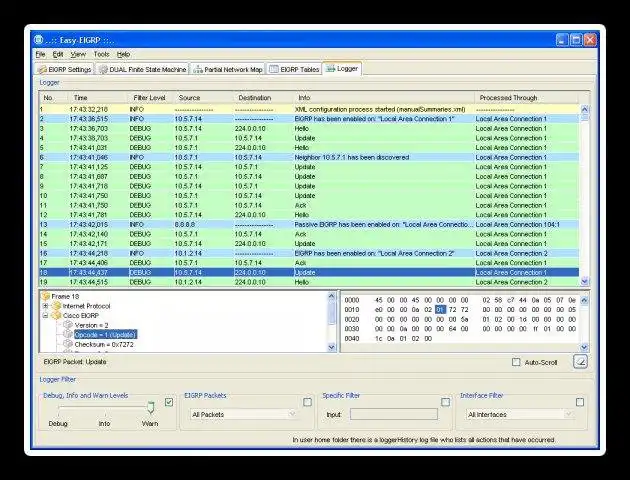Sort by the Filter Level column header
Image resolution: width=630 pixels, height=480 pixels.
point(150,98)
